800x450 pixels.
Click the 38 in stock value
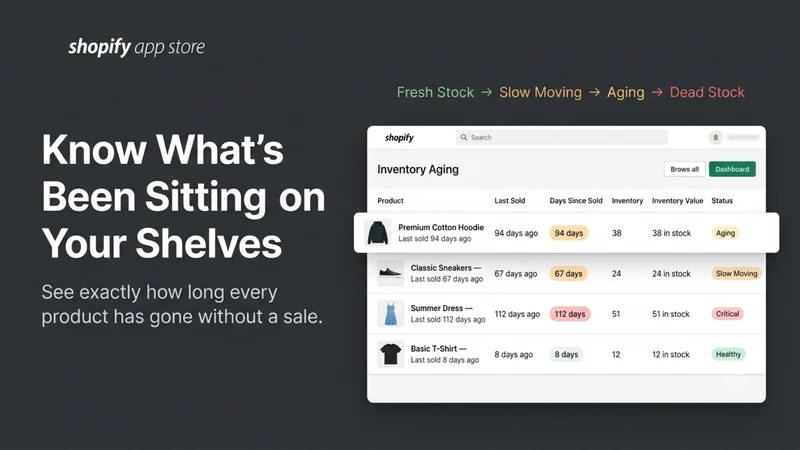(671, 233)
